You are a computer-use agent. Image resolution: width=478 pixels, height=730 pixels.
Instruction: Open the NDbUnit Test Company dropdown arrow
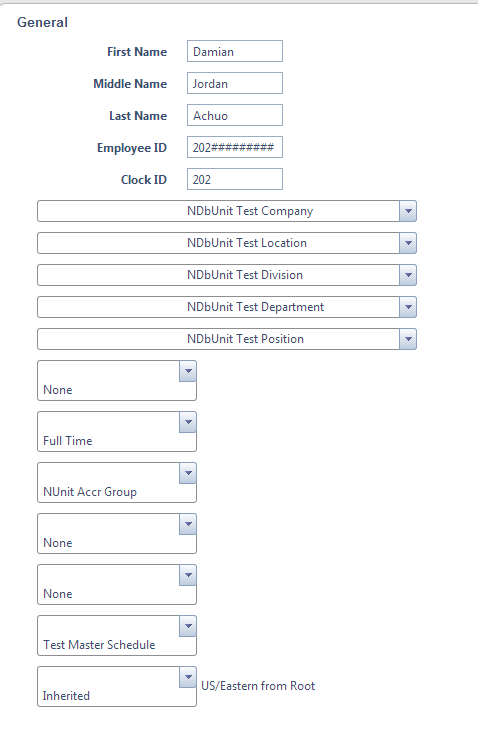click(408, 211)
